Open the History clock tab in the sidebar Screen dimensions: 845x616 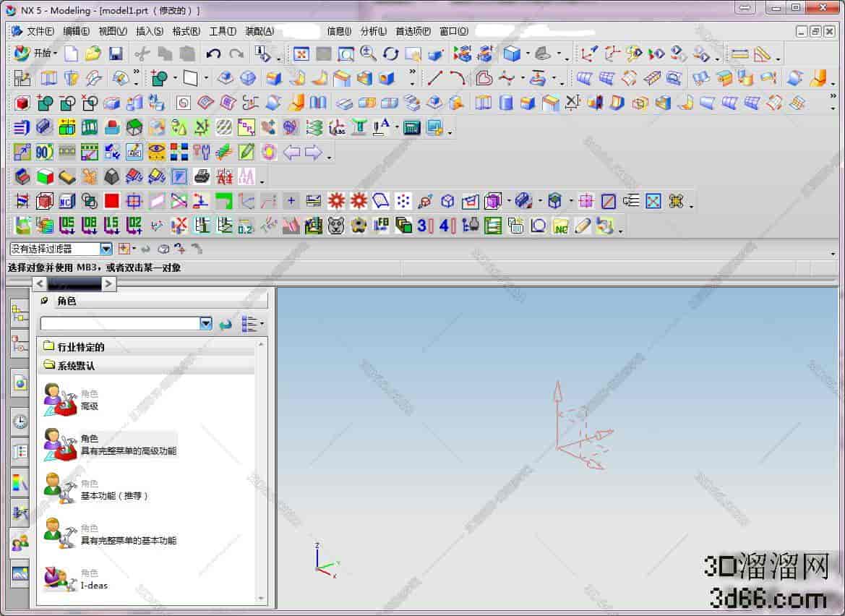[20, 420]
